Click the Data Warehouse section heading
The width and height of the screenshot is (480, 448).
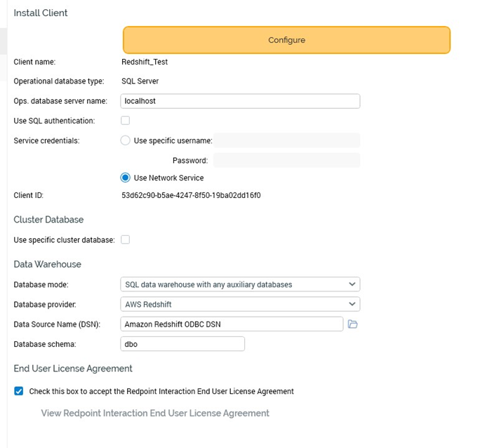pyautogui.click(x=48, y=264)
